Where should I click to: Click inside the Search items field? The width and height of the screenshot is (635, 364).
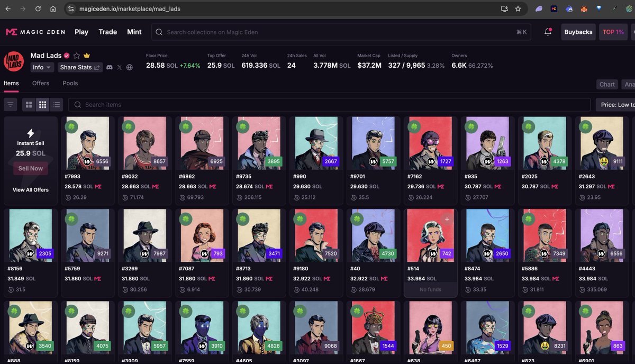[329, 105]
